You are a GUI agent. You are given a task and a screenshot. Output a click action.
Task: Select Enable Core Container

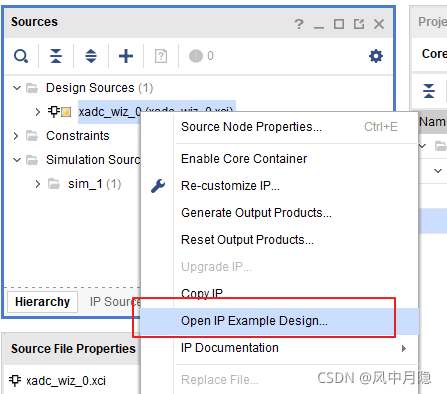pos(279,159)
